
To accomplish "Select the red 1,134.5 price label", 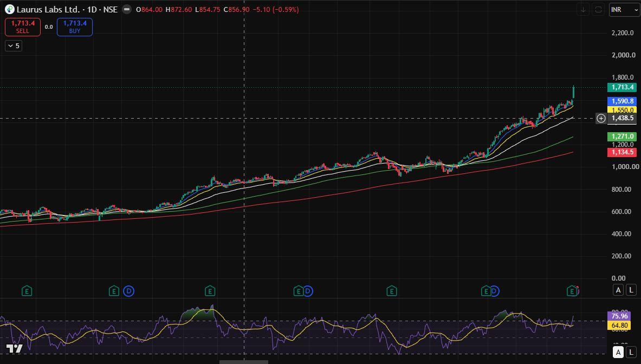I will point(622,152).
